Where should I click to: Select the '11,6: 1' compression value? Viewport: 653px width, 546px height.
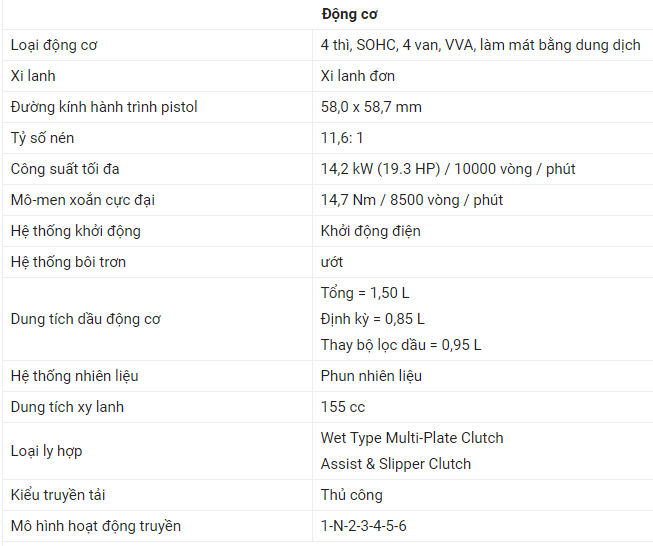click(x=342, y=138)
